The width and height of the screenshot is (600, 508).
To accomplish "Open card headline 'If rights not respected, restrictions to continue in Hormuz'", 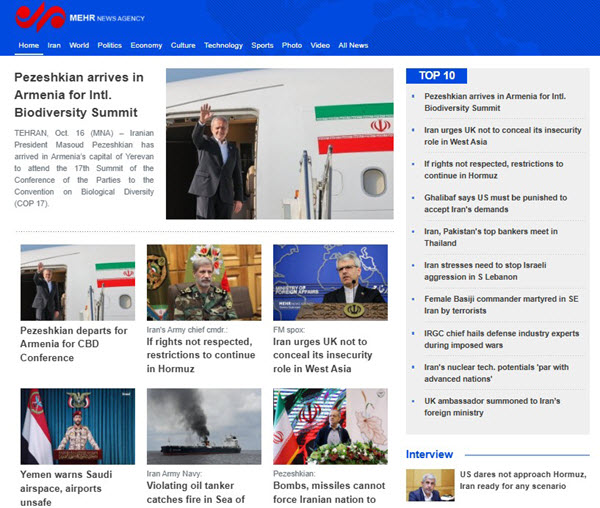I will point(201,355).
